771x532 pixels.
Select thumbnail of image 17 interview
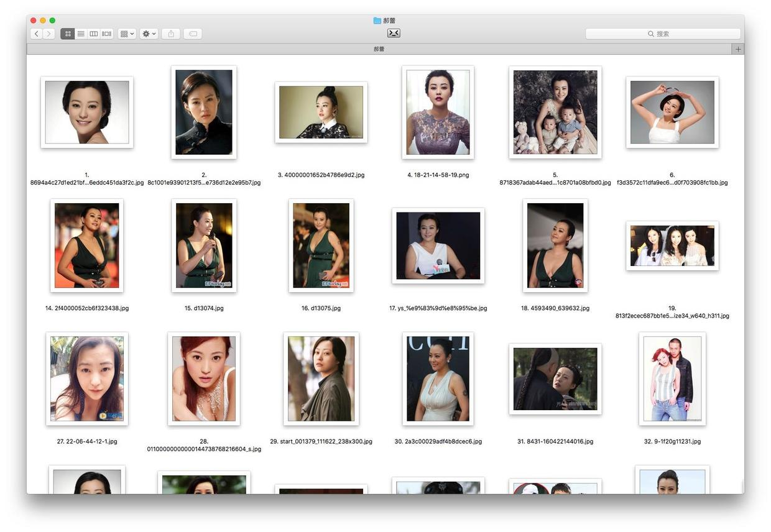(438, 245)
